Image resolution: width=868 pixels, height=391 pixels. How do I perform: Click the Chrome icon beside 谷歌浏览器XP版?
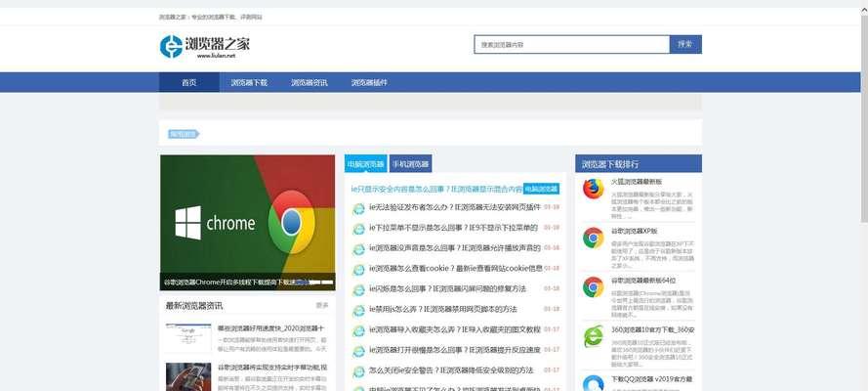593,238
